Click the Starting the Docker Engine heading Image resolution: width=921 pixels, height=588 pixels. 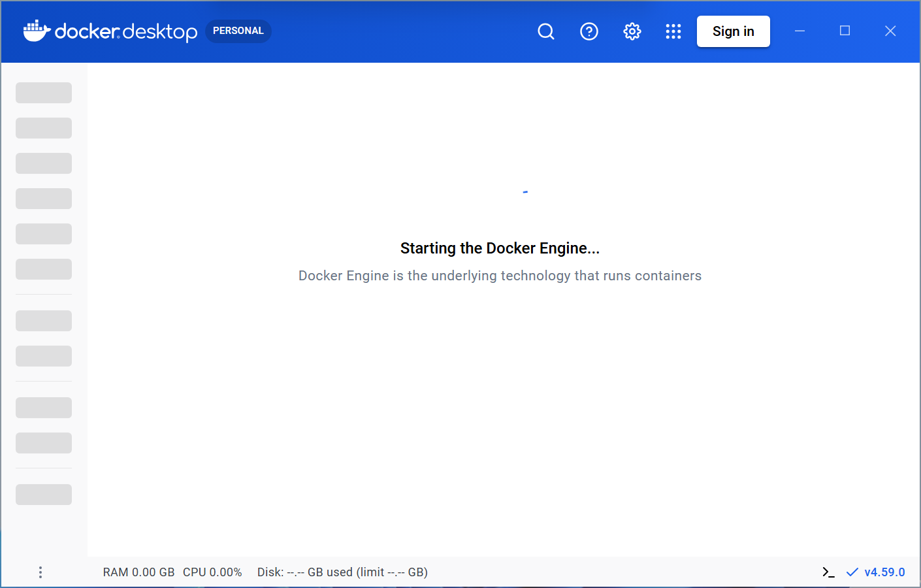pyautogui.click(x=500, y=248)
